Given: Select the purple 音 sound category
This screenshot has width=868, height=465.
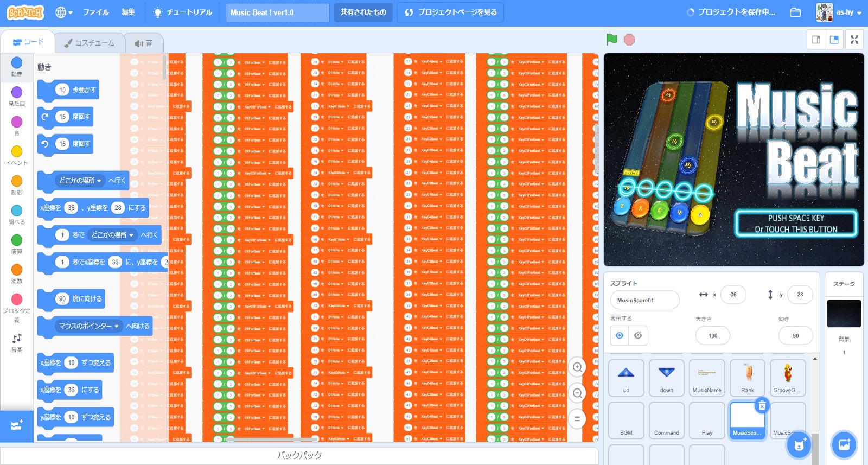Looking at the screenshot, I should [x=17, y=126].
